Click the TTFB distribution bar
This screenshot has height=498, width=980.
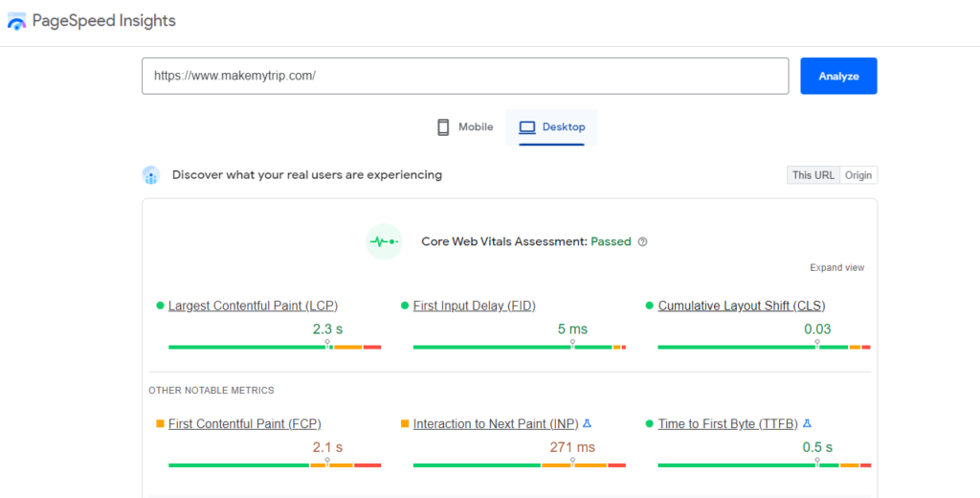764,464
